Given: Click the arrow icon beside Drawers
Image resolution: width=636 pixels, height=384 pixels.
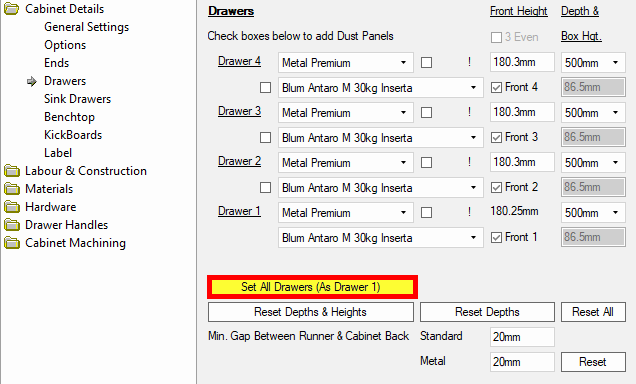Looking at the screenshot, I should tap(32, 82).
